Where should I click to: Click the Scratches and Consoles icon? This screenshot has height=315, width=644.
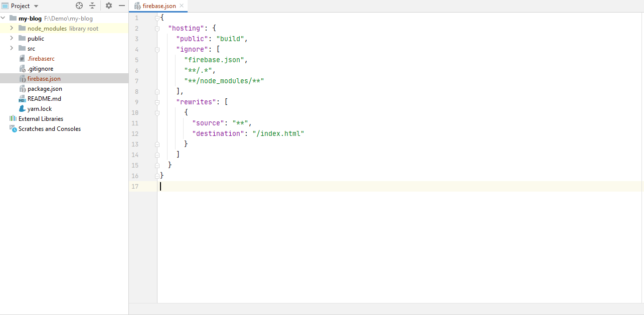[x=13, y=129]
